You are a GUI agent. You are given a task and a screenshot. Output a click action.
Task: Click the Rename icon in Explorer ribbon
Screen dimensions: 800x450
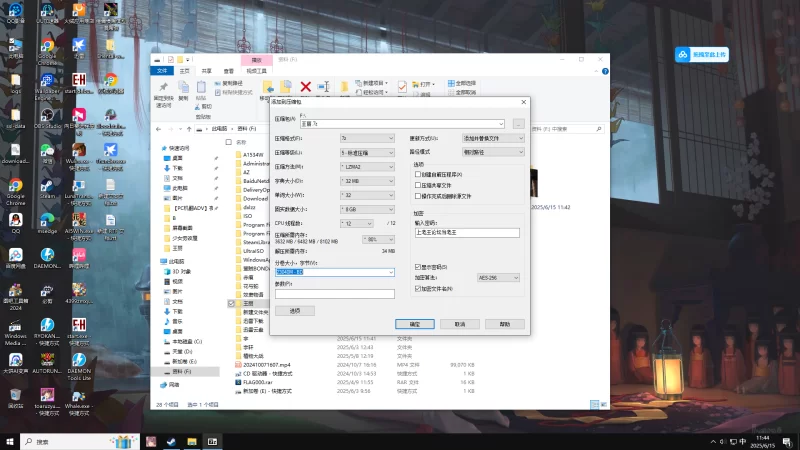[x=323, y=87]
